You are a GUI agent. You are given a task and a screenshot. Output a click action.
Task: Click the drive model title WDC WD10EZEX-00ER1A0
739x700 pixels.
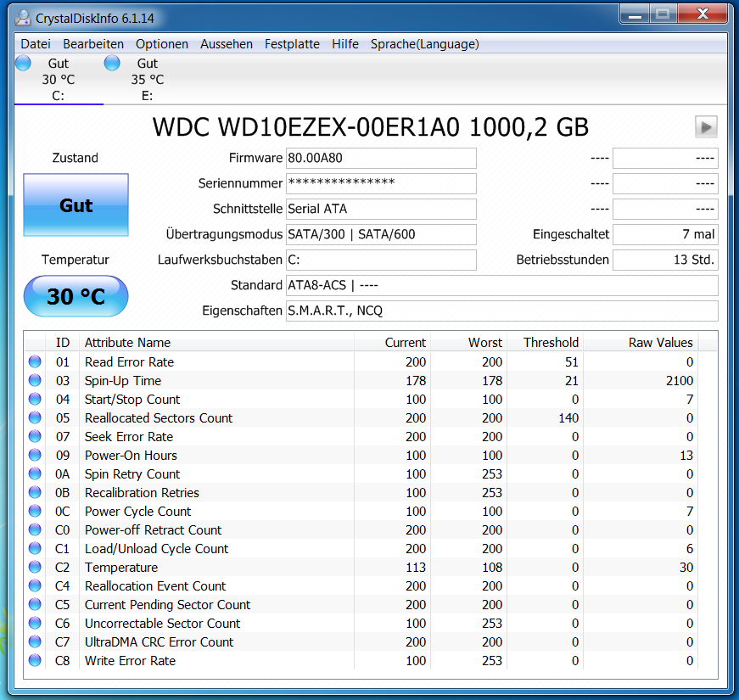305,127
